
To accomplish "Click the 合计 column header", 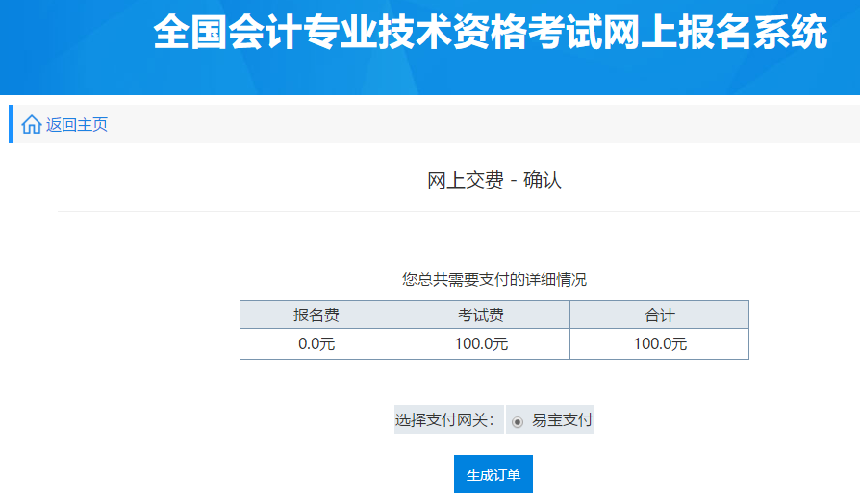I will (x=659, y=315).
